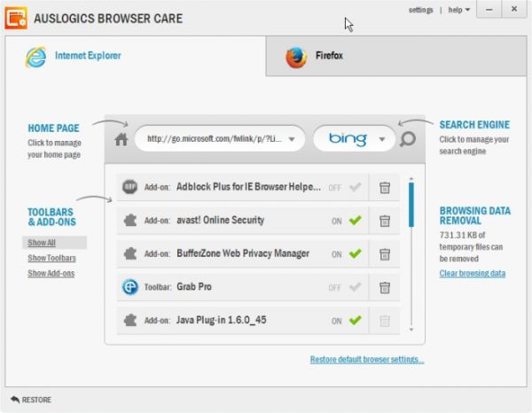Click the BufferZone Web Privacy Manager puzzle icon
Image resolution: width=532 pixels, height=413 pixels.
[x=130, y=253]
